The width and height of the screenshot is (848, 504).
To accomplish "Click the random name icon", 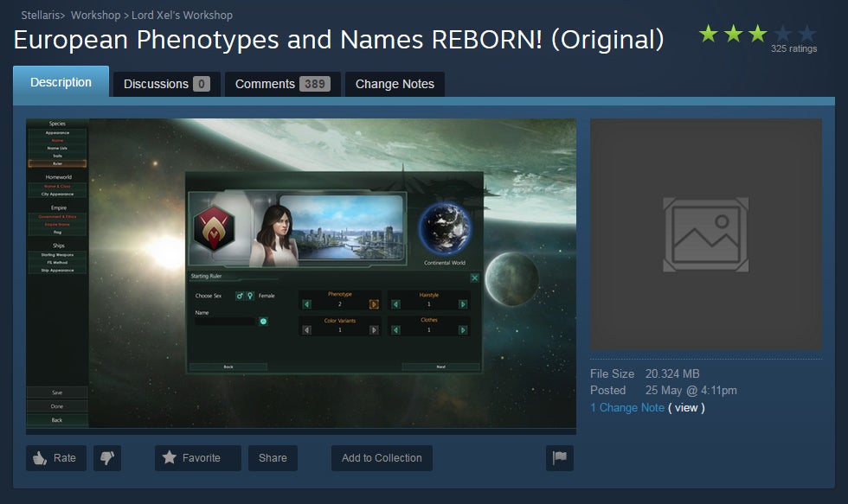I will click(x=263, y=322).
